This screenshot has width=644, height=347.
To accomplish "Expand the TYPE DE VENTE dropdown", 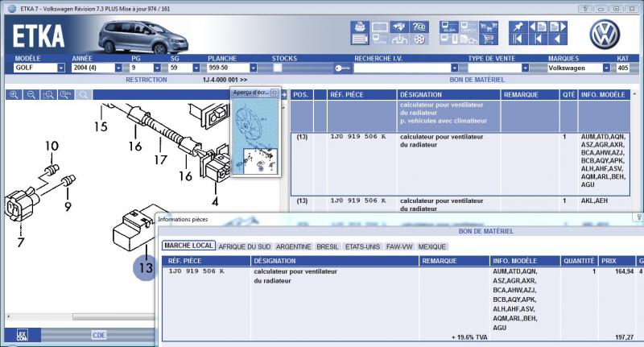I will [526, 68].
